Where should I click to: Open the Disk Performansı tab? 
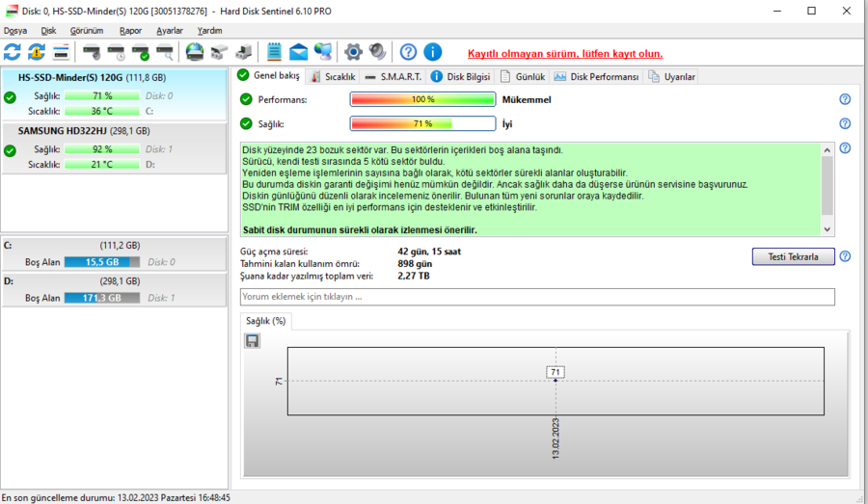tap(597, 76)
